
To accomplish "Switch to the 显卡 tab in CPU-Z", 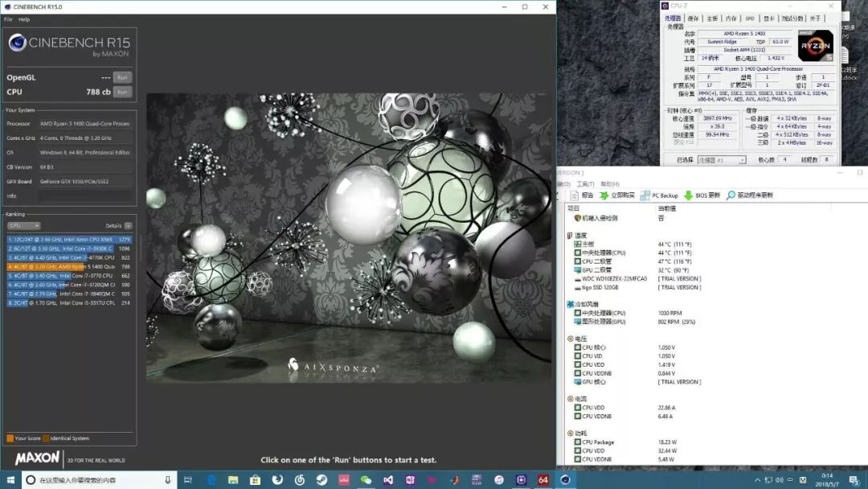I will coord(768,18).
